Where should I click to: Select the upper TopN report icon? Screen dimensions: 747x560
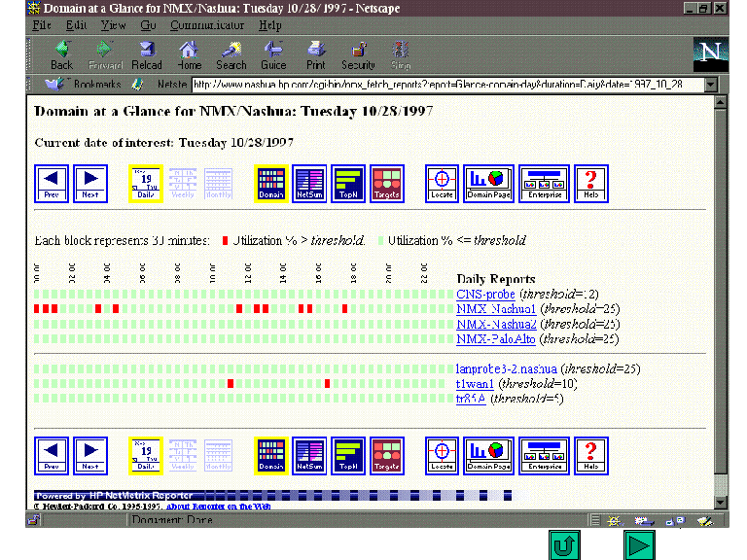click(347, 183)
